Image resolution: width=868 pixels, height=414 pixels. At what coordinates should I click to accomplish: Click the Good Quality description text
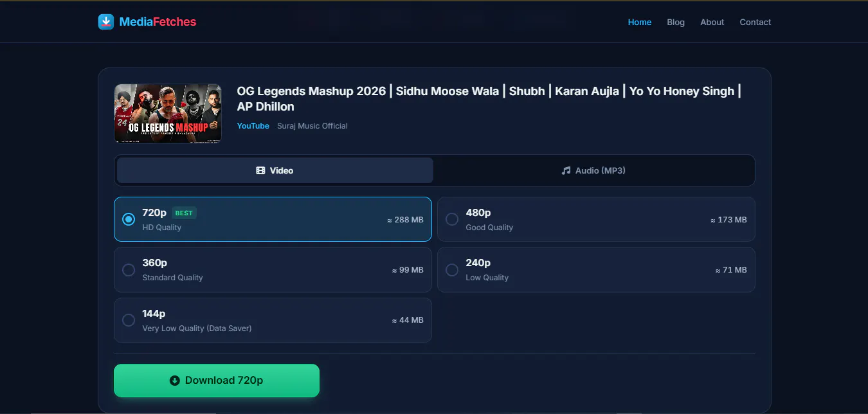coord(489,228)
